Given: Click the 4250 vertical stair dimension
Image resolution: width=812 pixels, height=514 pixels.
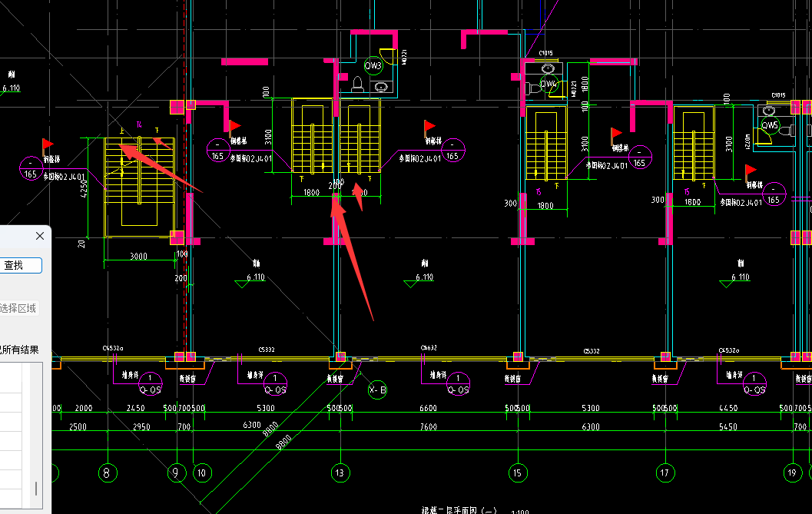Looking at the screenshot, I should pyautogui.click(x=84, y=188).
